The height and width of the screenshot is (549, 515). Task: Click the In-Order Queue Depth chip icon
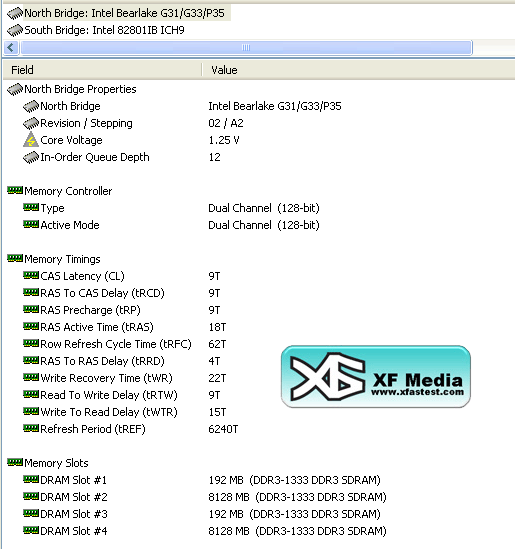pyautogui.click(x=31, y=157)
